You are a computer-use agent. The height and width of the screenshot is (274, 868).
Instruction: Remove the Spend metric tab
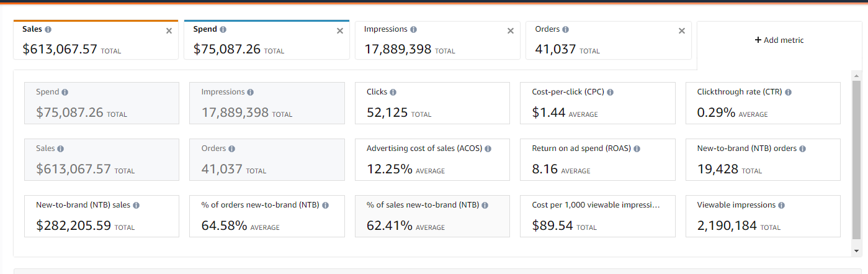click(339, 31)
